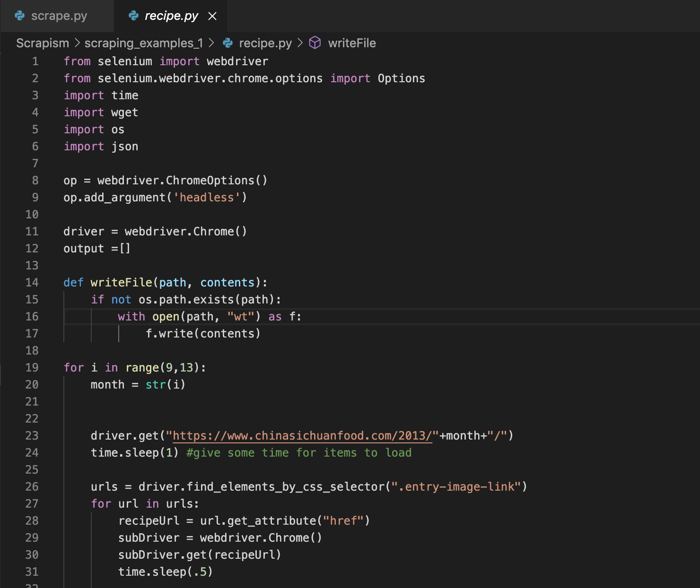This screenshot has height=588, width=700.
Task: Open the writeFile symbol breadcrumb
Action: (x=352, y=43)
